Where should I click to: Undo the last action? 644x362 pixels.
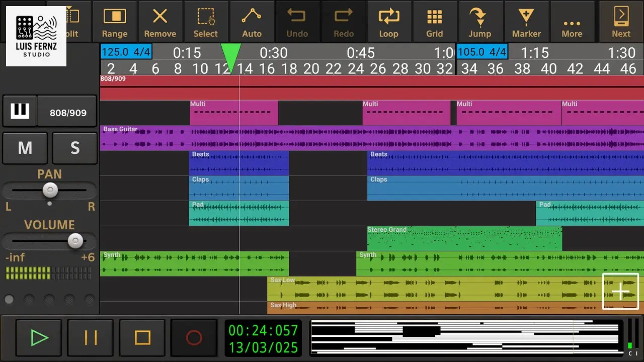[x=297, y=22]
